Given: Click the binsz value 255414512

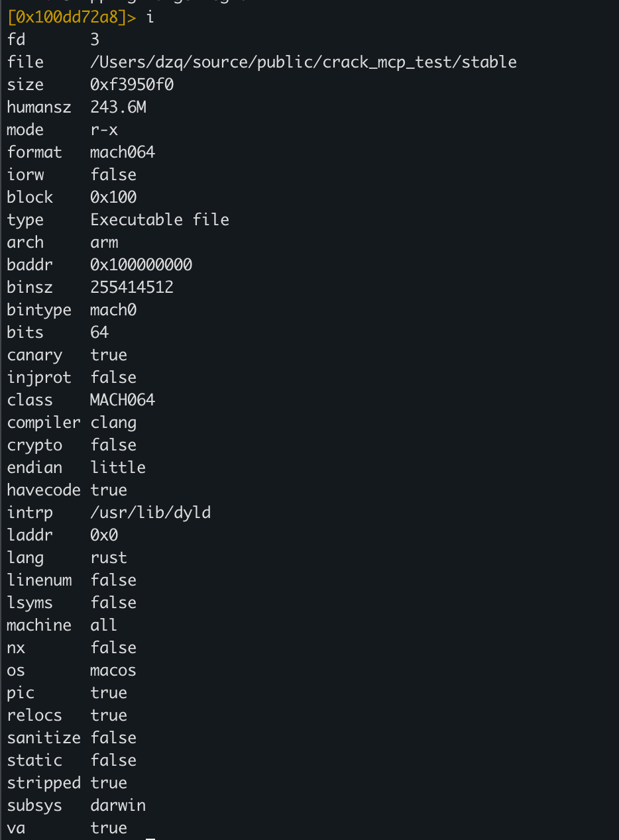Looking at the screenshot, I should tap(132, 288).
